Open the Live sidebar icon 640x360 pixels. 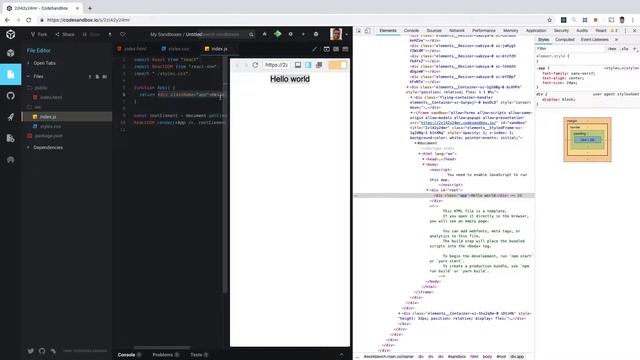11,160
